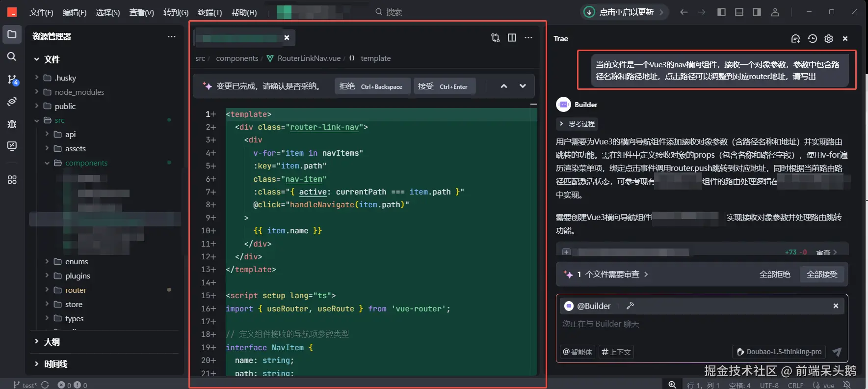Open the 查看(V) menu
The height and width of the screenshot is (389, 868).
pos(141,12)
